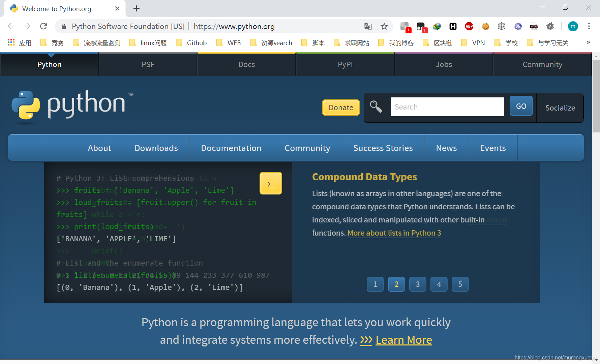Select the Python top tab
This screenshot has width=600, height=364.
pyautogui.click(x=49, y=64)
